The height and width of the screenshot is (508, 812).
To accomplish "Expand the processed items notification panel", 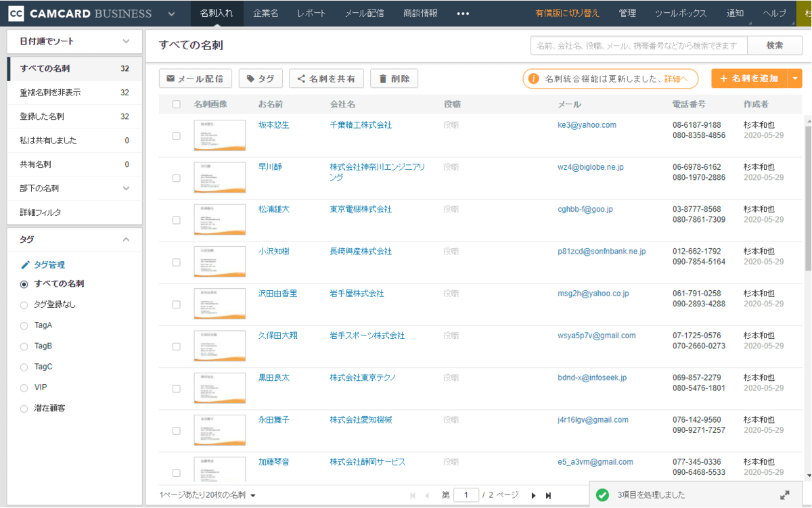I will click(x=784, y=495).
